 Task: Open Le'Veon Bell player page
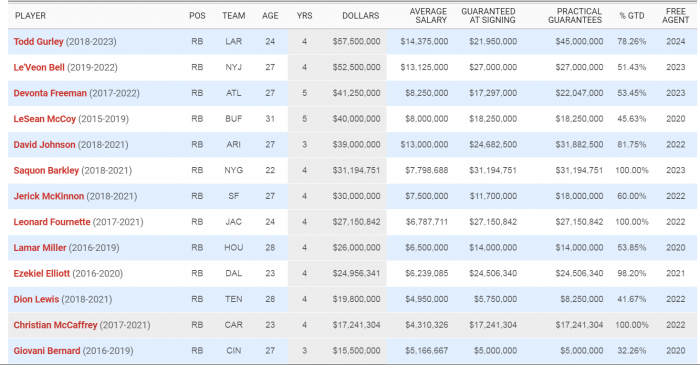tap(39, 67)
